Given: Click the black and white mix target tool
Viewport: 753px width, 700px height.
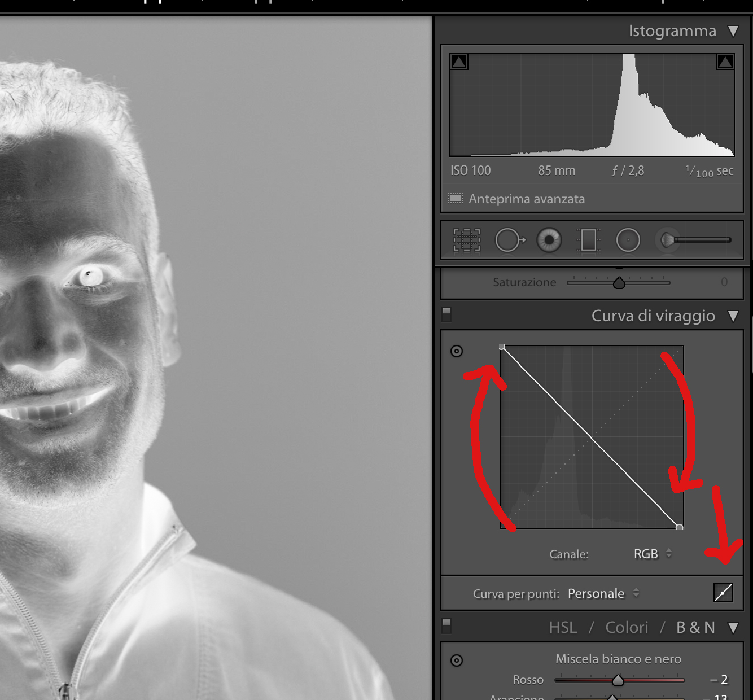Looking at the screenshot, I should click(457, 660).
